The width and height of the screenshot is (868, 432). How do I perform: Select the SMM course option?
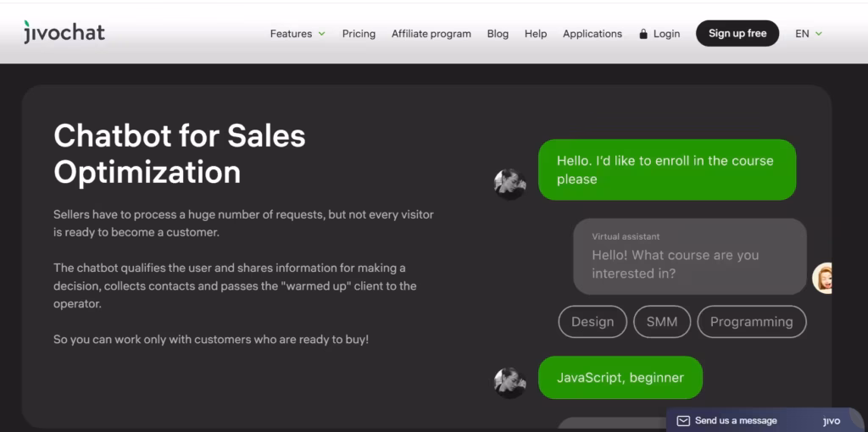point(662,322)
